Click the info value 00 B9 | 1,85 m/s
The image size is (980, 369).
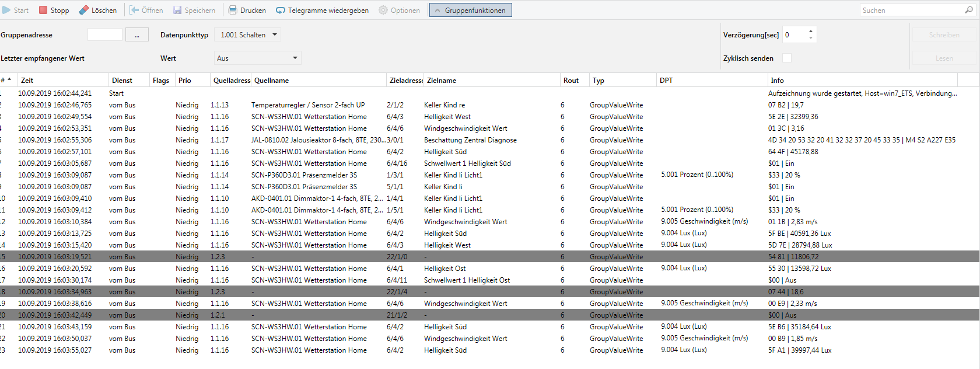click(793, 338)
